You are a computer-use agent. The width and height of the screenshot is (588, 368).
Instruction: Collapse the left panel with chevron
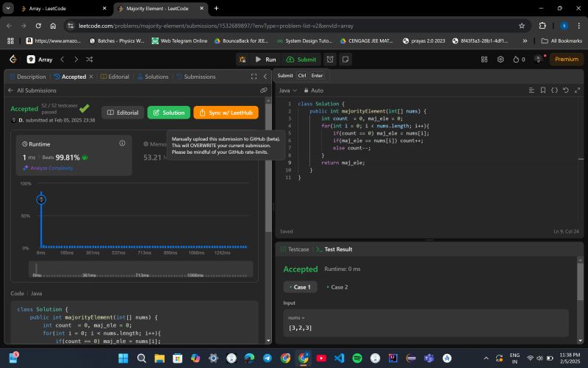[265, 76]
